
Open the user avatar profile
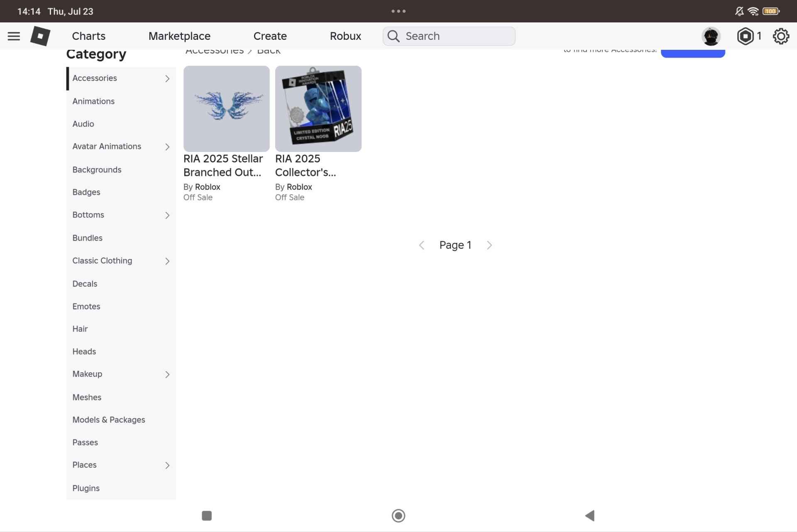coord(711,36)
